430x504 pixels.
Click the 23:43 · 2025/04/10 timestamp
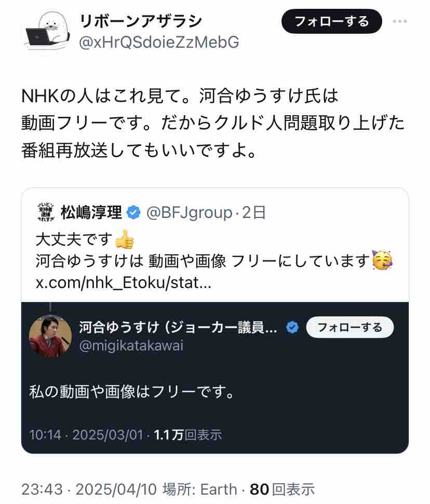pyautogui.click(x=89, y=488)
